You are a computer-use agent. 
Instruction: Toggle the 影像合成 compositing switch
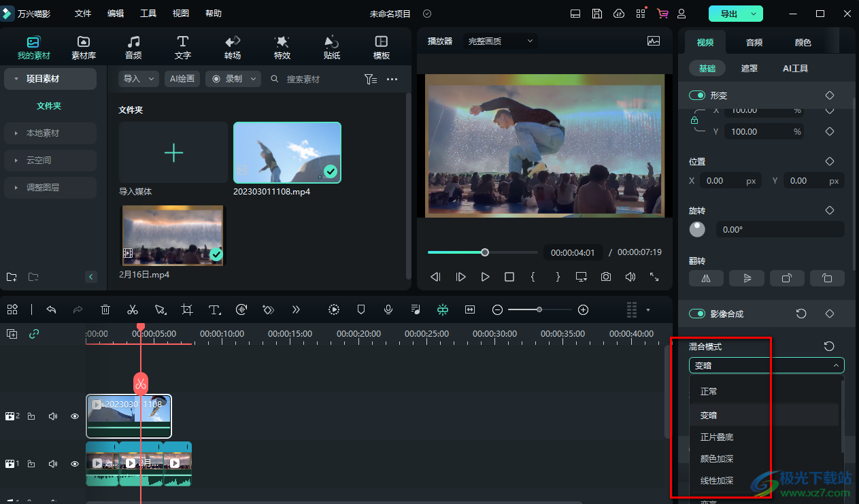pyautogui.click(x=697, y=314)
